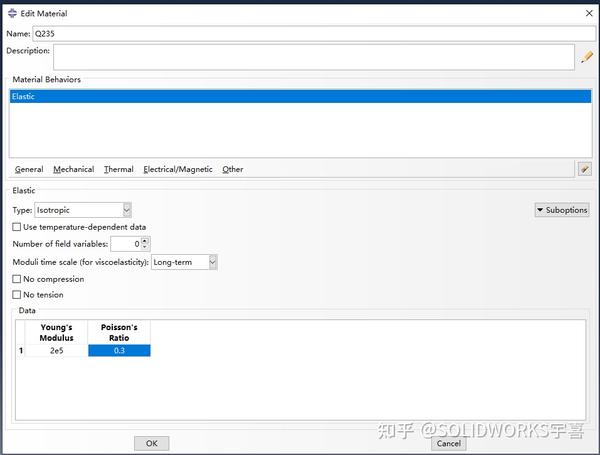This screenshot has height=455, width=600.
Task: Open the Electrical/Magnetic menu
Action: pyautogui.click(x=178, y=169)
